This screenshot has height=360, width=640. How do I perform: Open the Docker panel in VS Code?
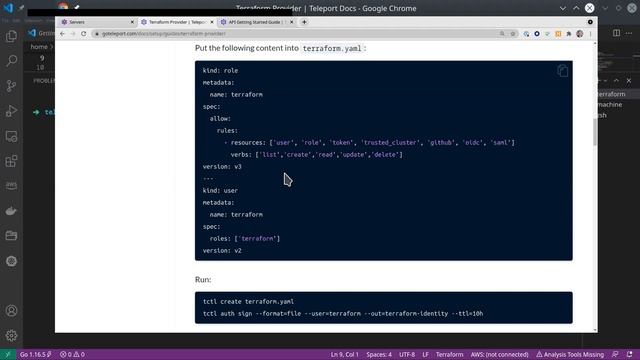click(11, 211)
